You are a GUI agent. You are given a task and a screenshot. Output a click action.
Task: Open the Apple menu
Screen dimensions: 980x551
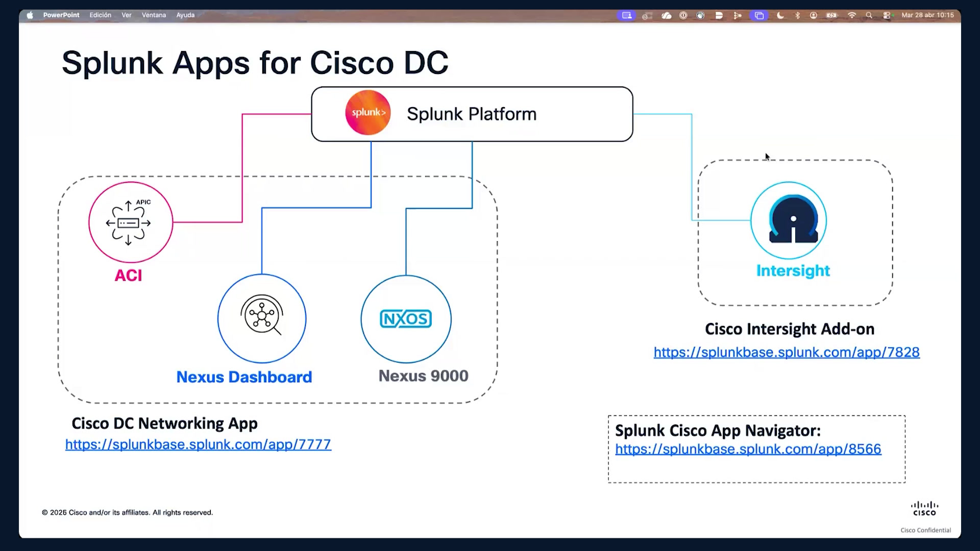coord(30,15)
